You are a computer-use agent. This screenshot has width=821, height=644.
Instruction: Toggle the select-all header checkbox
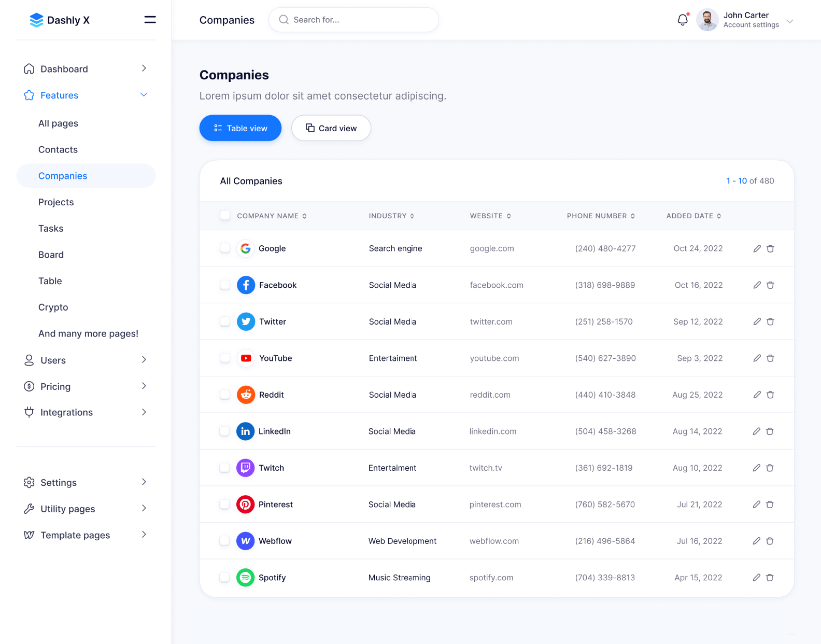pos(225,215)
